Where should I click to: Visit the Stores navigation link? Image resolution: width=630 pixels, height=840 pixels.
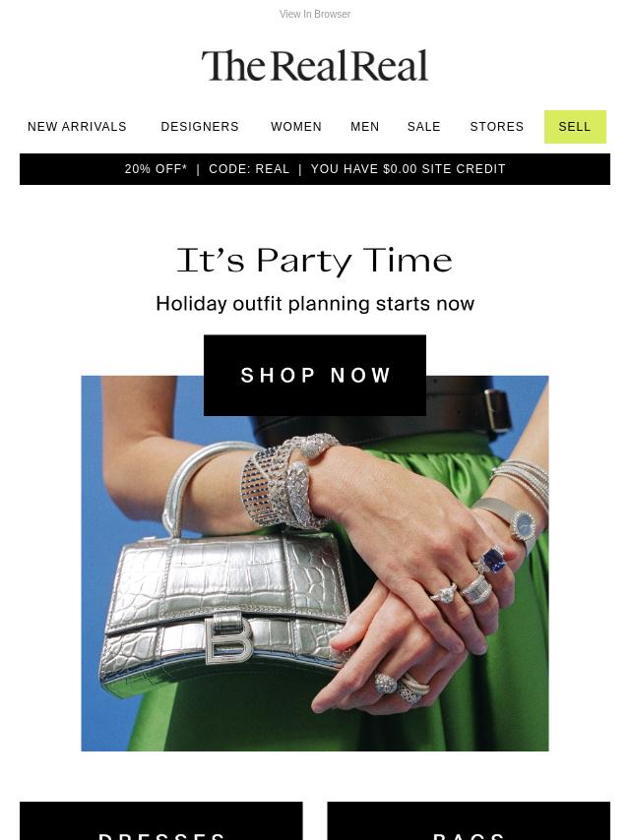click(x=496, y=127)
